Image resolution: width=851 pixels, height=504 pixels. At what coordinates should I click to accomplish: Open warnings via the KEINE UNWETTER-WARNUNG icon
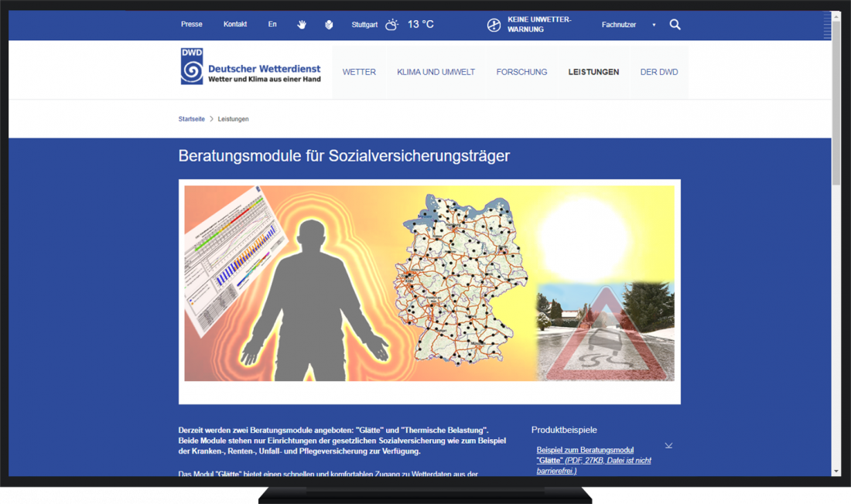point(494,24)
